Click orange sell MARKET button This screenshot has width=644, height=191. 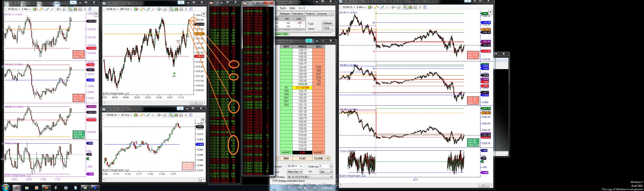[319, 152]
